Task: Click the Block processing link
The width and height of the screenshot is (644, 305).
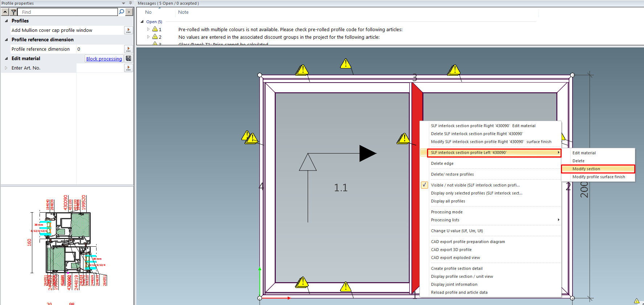Action: (104, 59)
